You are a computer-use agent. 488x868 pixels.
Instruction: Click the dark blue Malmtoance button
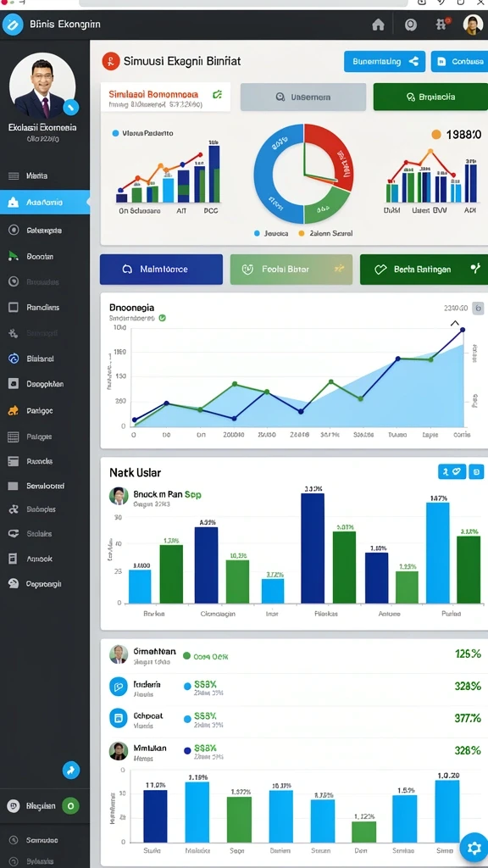161,270
